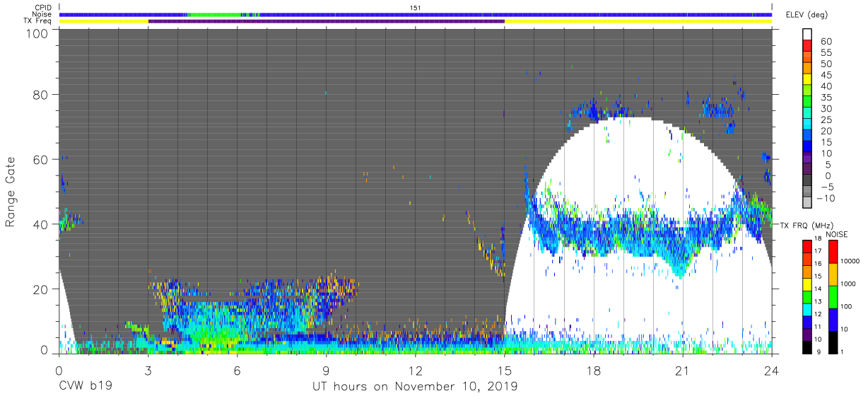Click UT hours axis tick 3

pos(148,369)
